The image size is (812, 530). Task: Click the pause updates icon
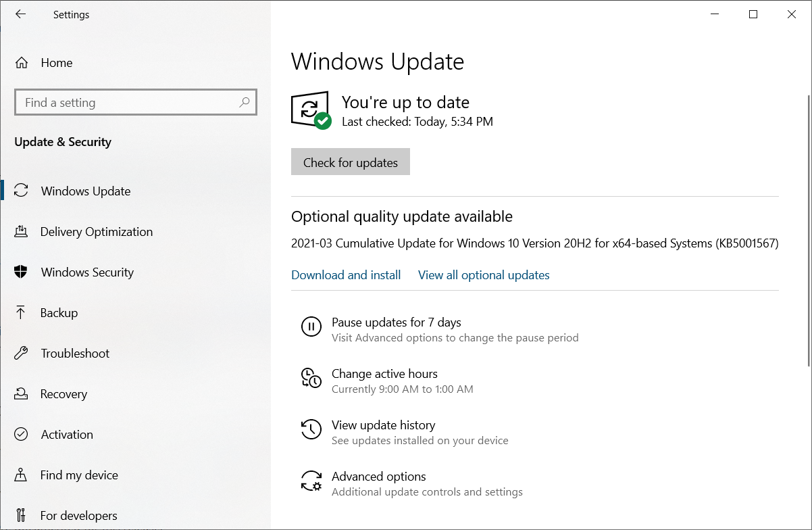coord(311,327)
